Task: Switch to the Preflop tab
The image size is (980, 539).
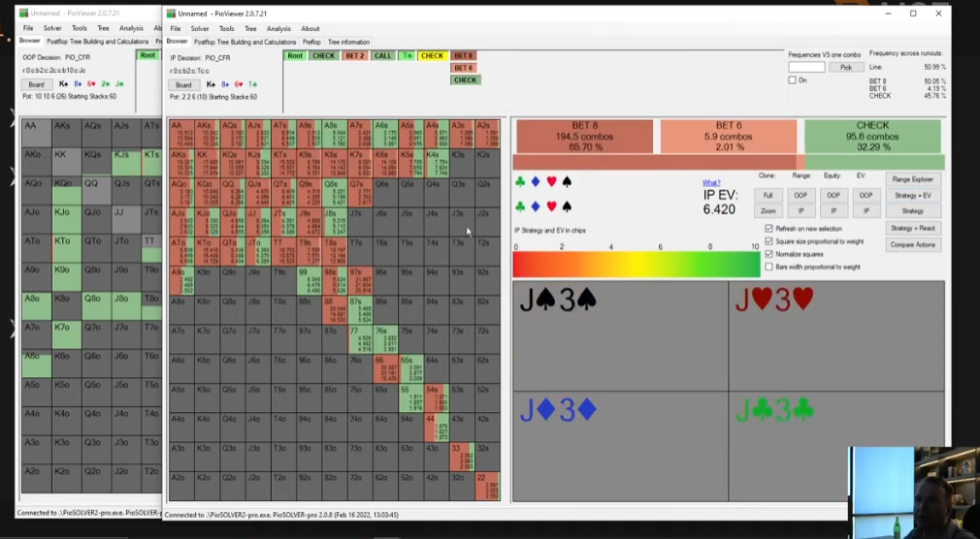Action: pos(311,42)
